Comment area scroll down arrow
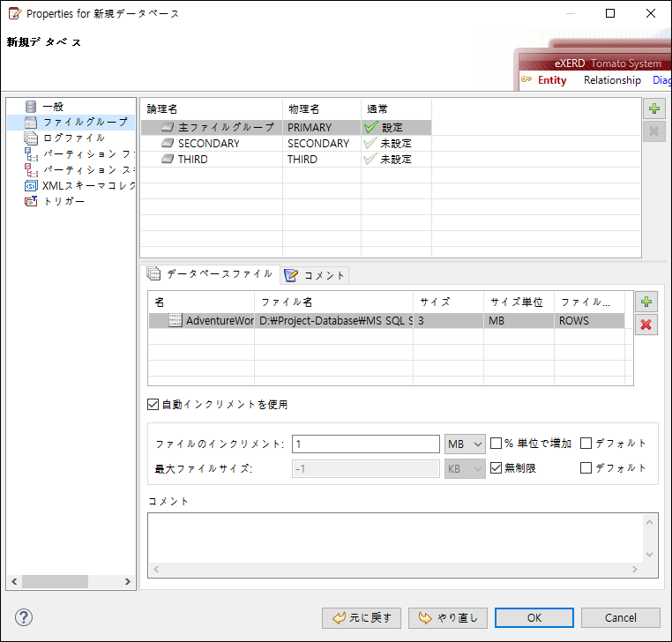 (649, 554)
